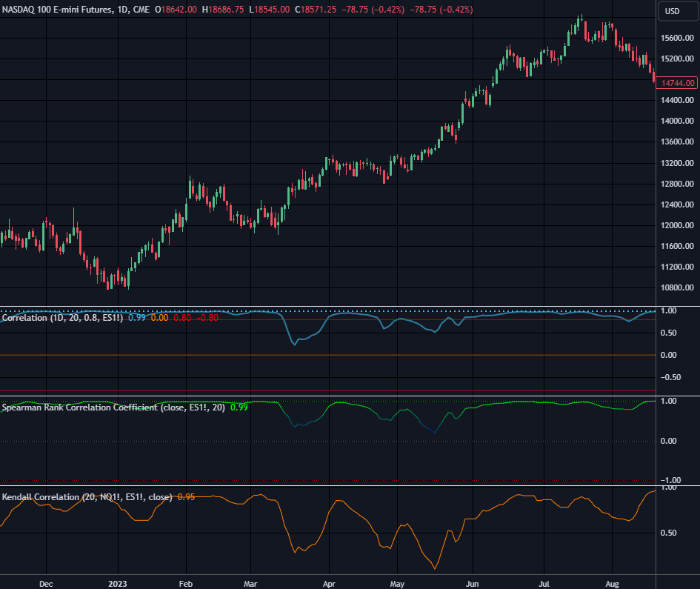Image resolution: width=700 pixels, height=589 pixels.
Task: Click the 10800.00 price axis label
Action: 677,287
